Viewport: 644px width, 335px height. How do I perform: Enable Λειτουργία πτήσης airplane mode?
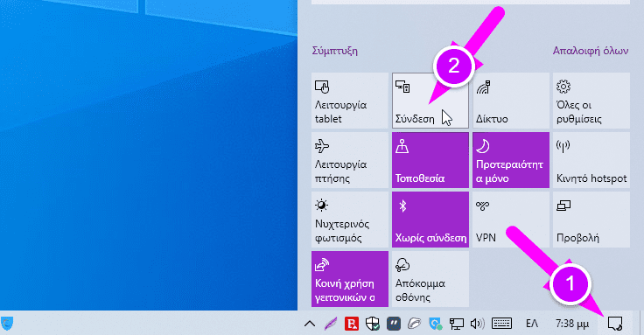[x=350, y=160]
